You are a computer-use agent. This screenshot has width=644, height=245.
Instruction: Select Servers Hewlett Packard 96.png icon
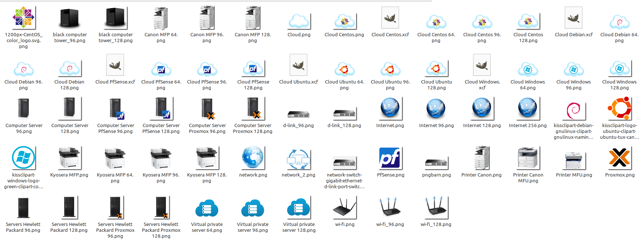tap(23, 208)
